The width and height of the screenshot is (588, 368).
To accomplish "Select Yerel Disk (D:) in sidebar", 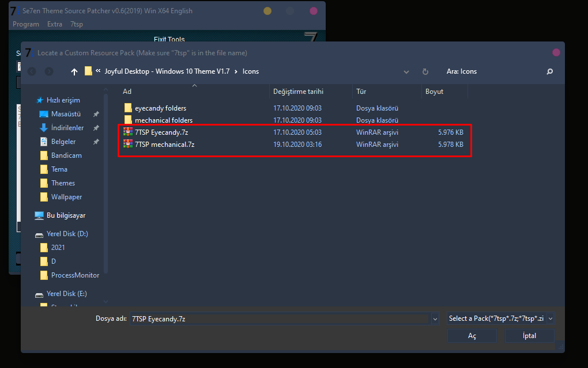I will pos(67,234).
